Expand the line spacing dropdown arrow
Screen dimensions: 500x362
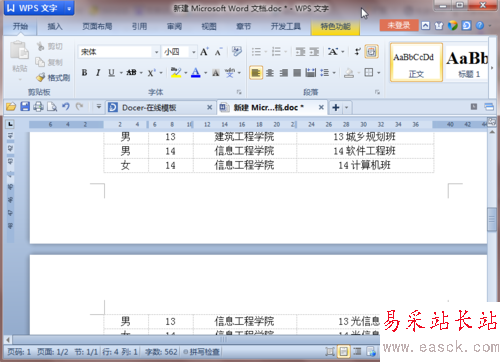(334, 72)
